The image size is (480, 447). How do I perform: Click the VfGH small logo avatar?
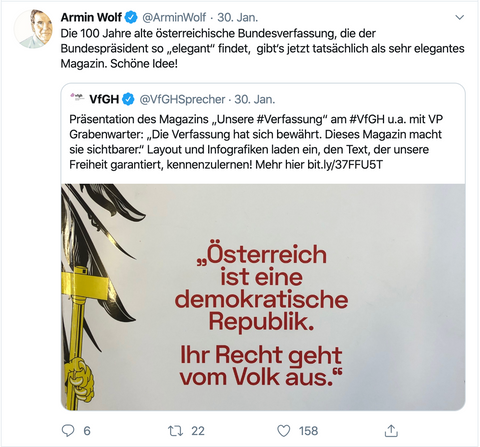tap(77, 98)
